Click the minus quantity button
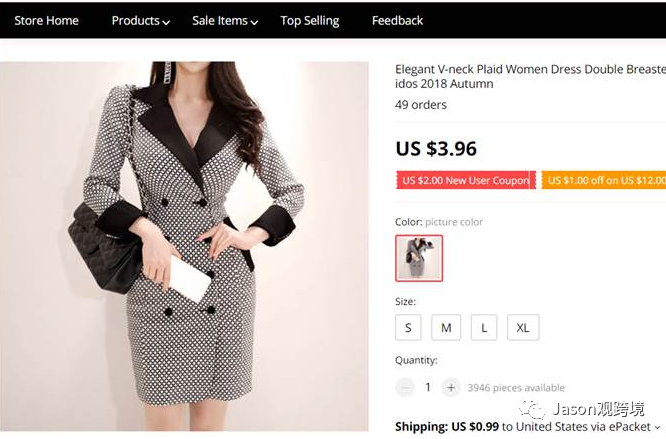The image size is (666, 439). (x=405, y=387)
